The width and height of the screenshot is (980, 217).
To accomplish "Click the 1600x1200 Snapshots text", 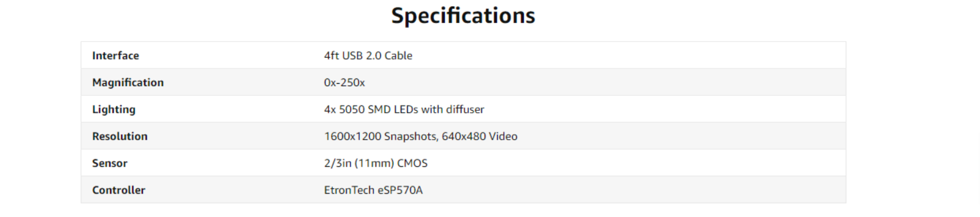I will [380, 136].
